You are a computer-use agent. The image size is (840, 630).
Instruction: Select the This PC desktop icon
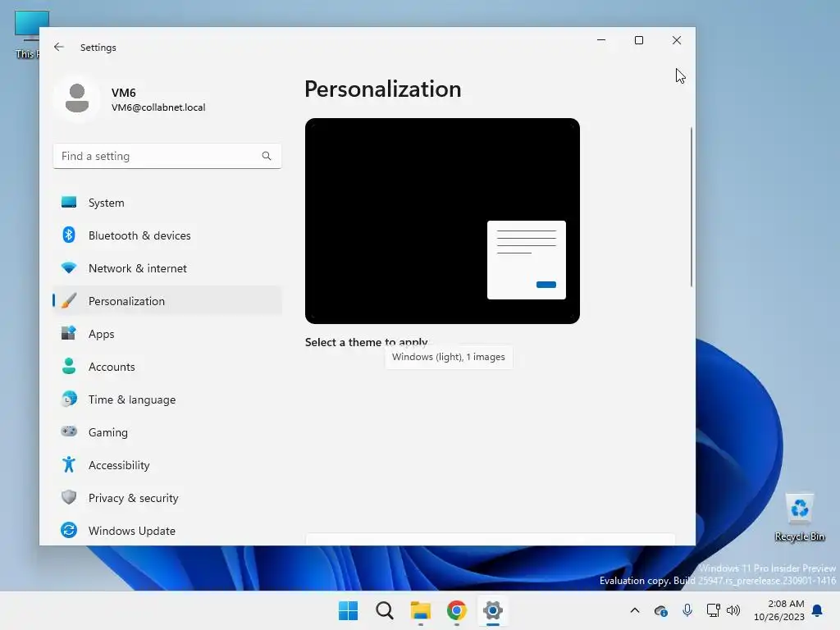27,34
